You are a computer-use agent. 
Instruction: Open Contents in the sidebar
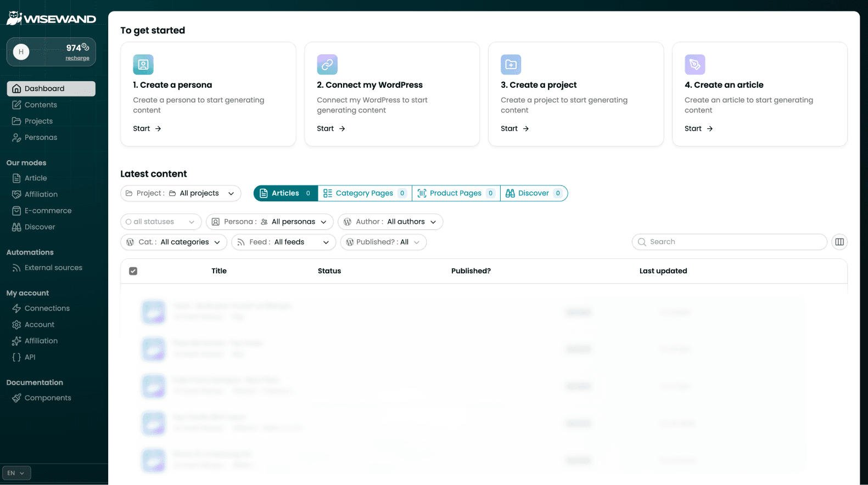pyautogui.click(x=41, y=105)
